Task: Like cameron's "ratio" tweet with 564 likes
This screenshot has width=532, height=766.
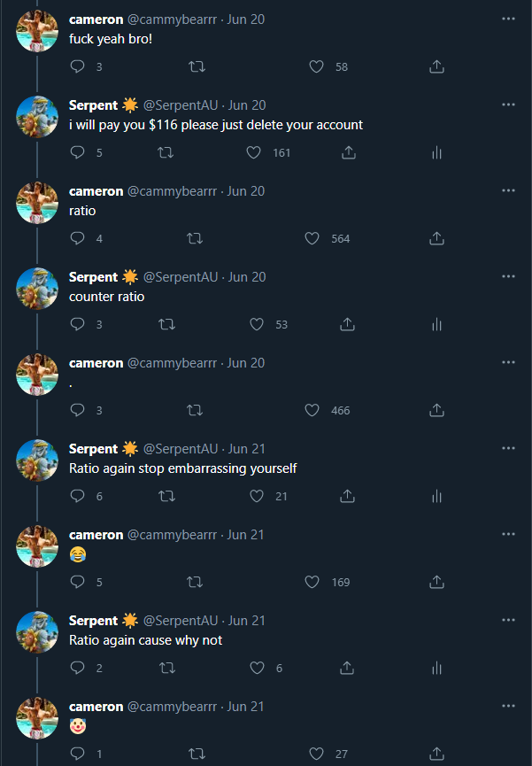Action: click(x=312, y=238)
